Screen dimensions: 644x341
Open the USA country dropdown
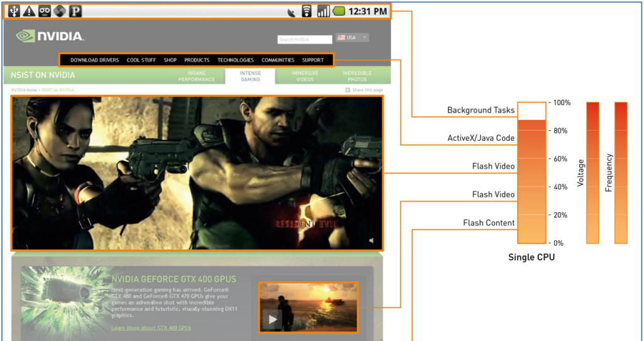[x=352, y=37]
